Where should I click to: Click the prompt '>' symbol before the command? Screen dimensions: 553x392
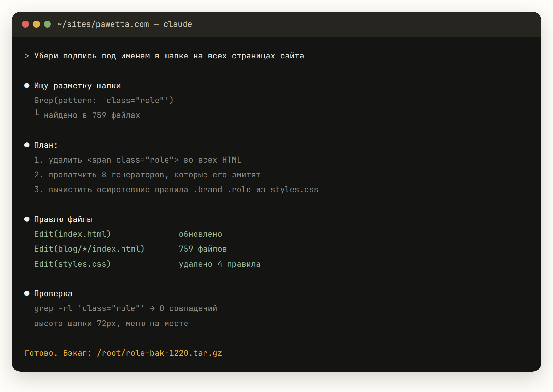pyautogui.click(x=27, y=56)
